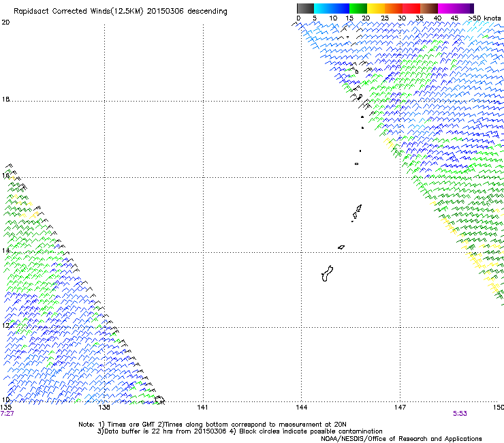Click the 'Data buffer is 22 hrs' note line

click(240, 431)
